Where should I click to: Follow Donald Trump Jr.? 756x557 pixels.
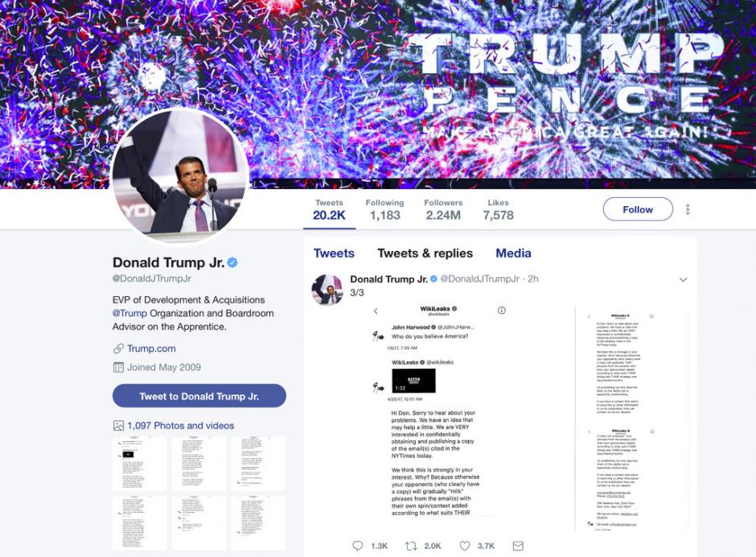638,209
